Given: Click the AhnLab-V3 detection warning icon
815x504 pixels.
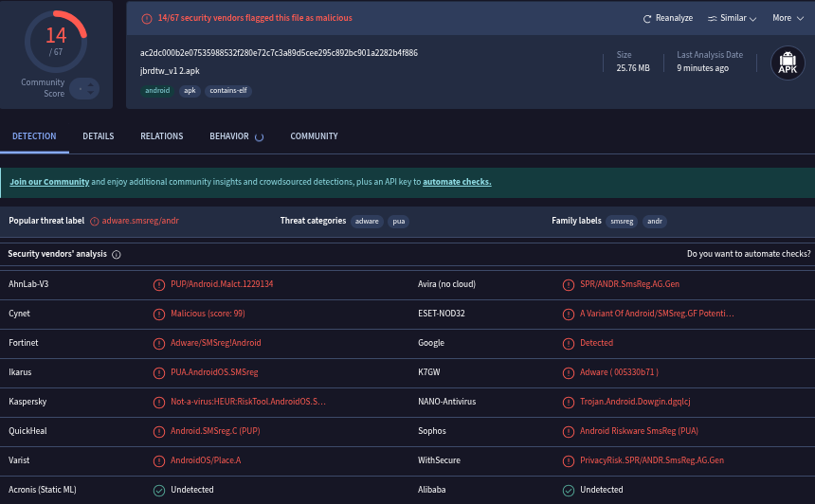Looking at the screenshot, I should coord(159,284).
